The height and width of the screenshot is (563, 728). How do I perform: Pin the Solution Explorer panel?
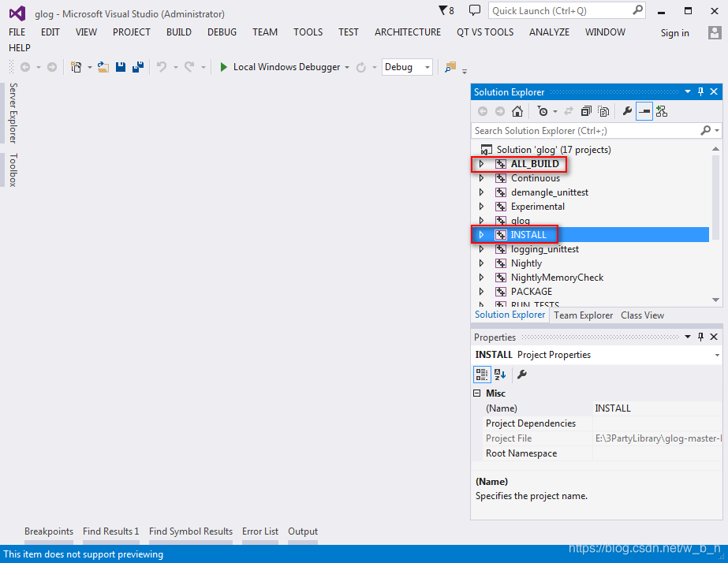[700, 92]
